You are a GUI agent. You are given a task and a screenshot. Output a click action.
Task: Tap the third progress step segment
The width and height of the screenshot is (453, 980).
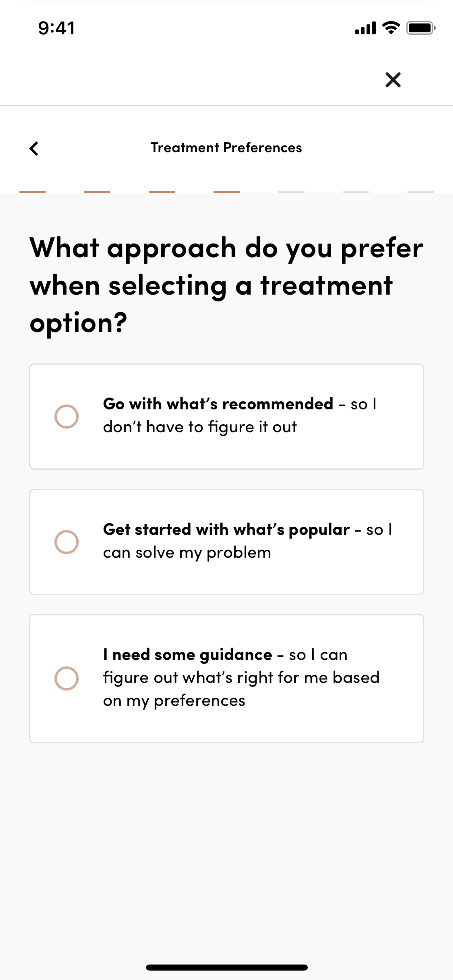162,192
